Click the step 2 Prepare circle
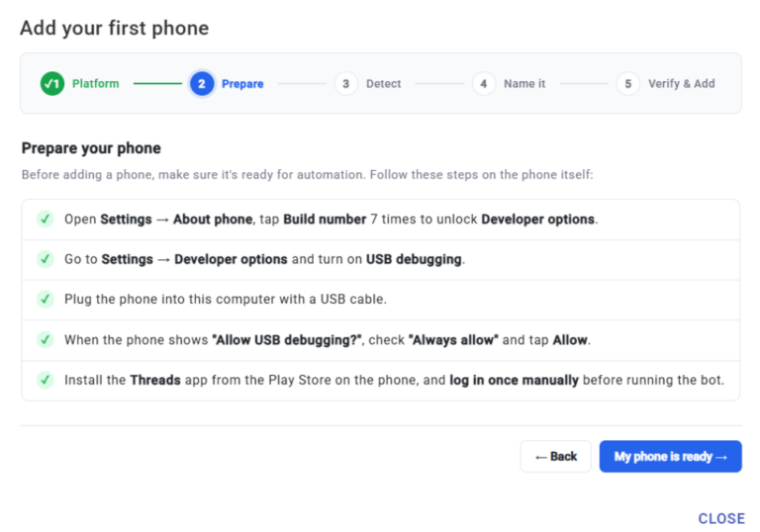The width and height of the screenshot is (760, 532). pyautogui.click(x=202, y=84)
